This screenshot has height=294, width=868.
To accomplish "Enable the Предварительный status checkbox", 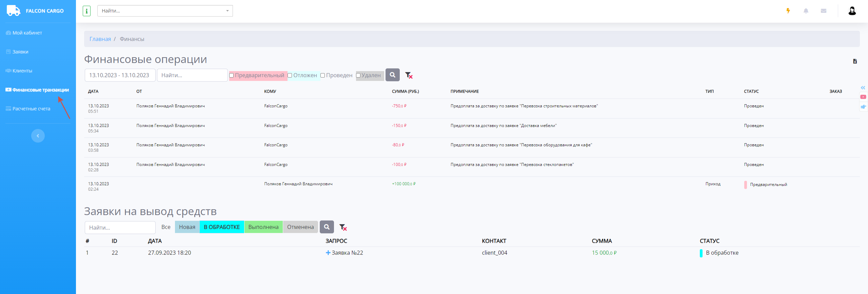I will click(232, 76).
